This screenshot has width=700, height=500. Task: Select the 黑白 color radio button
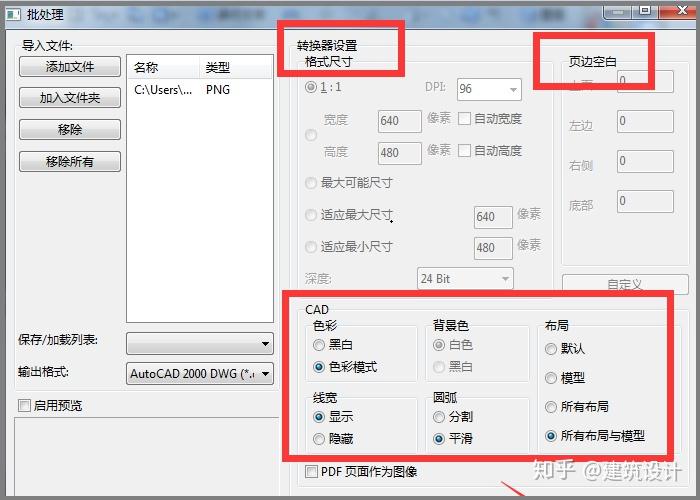pos(319,345)
